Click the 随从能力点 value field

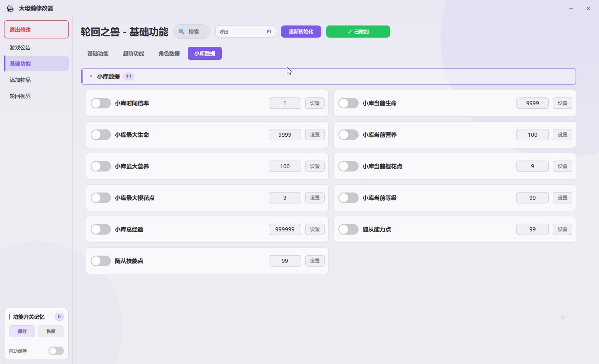pyautogui.click(x=533, y=229)
